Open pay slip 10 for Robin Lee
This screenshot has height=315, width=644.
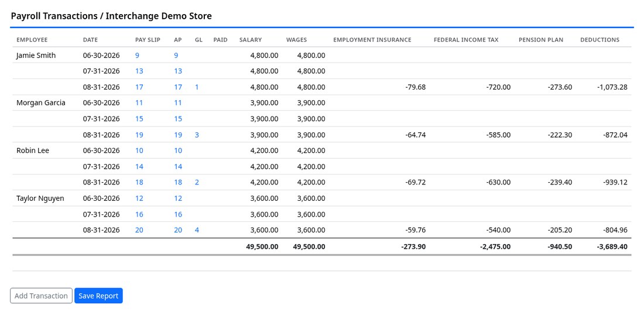[139, 150]
